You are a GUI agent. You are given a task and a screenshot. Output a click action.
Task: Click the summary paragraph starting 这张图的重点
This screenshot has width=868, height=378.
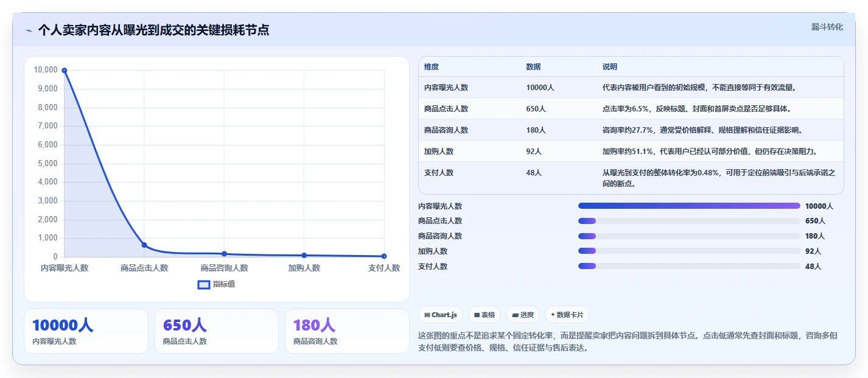click(628, 342)
